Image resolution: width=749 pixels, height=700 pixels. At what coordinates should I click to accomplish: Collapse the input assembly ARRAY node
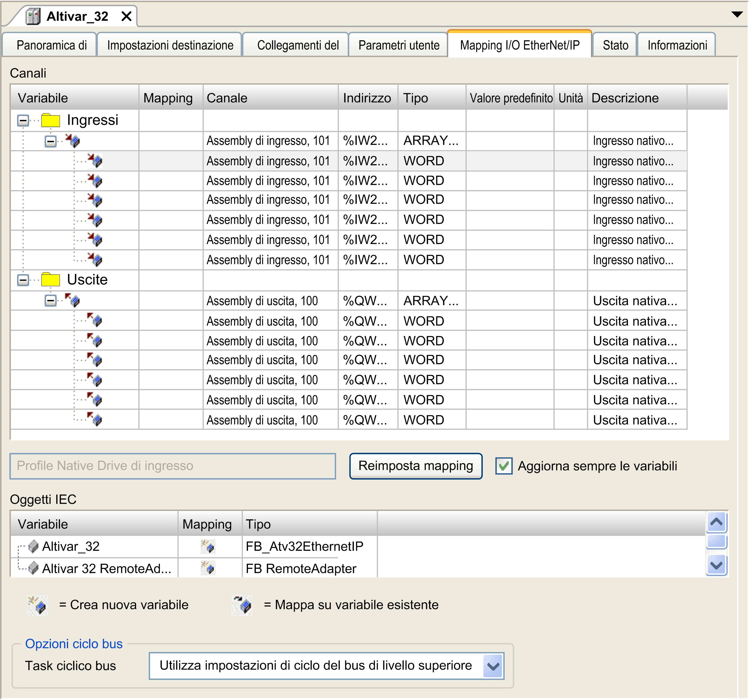51,141
